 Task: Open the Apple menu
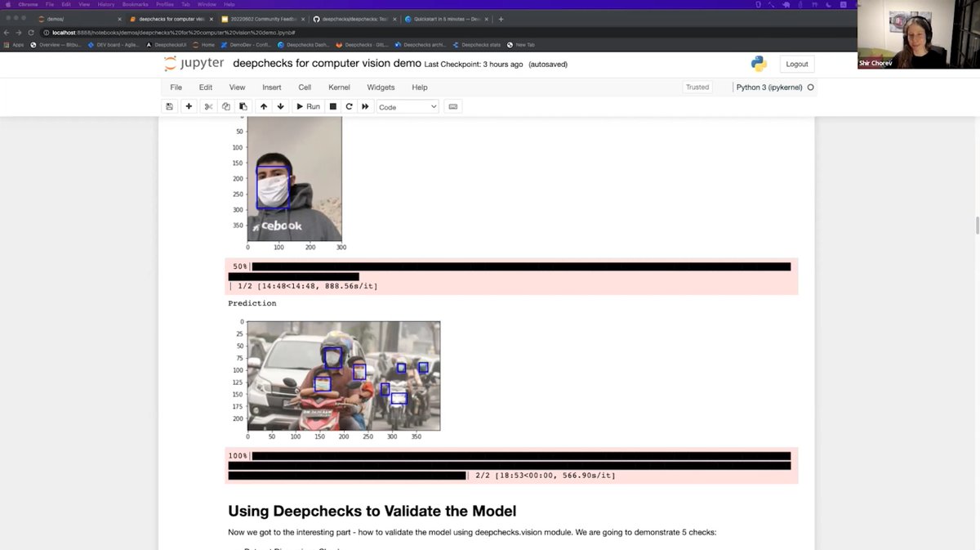coord(7,4)
